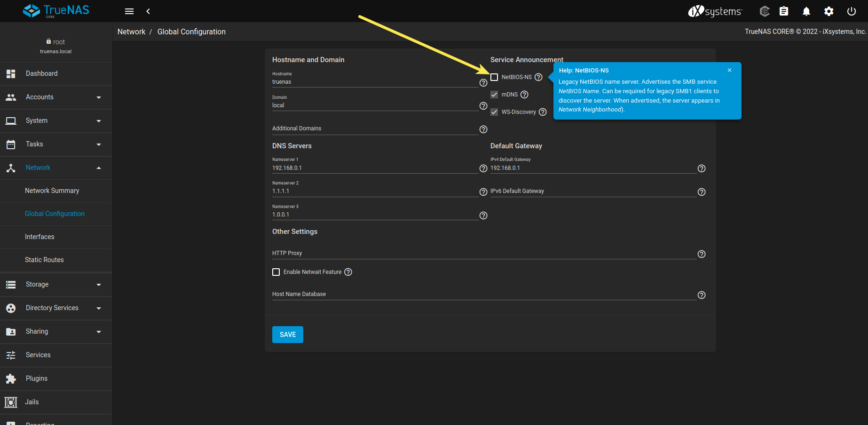The width and height of the screenshot is (868, 425).
Task: Uncheck the mDNS checkbox
Action: pyautogui.click(x=494, y=95)
